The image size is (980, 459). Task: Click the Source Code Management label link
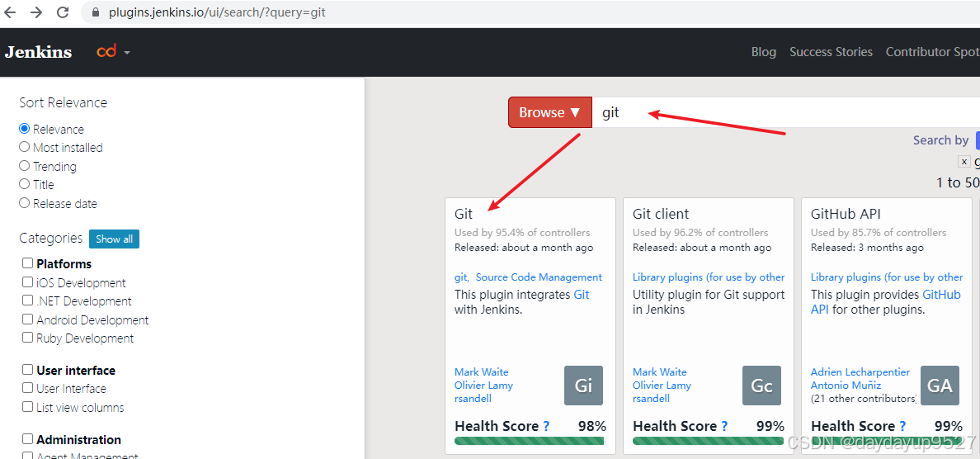[539, 277]
